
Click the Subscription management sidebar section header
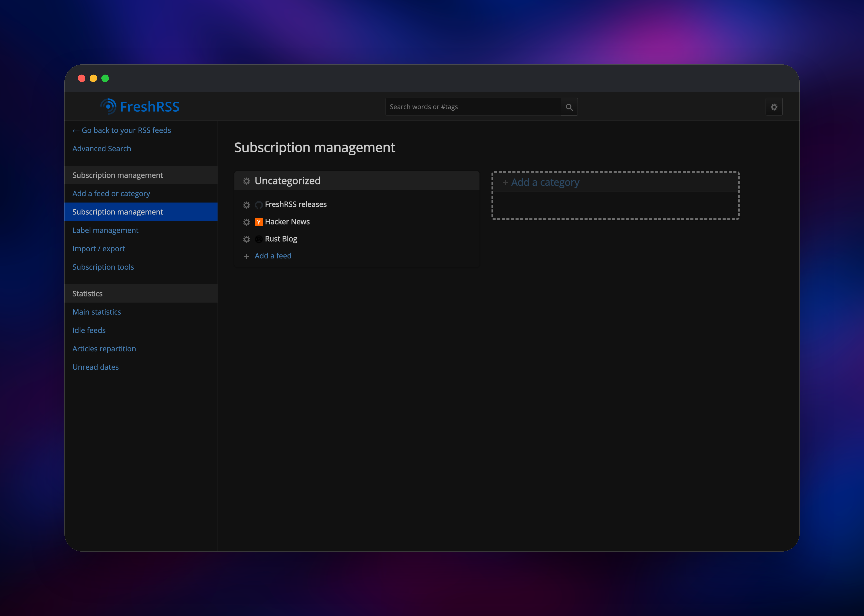coord(141,175)
